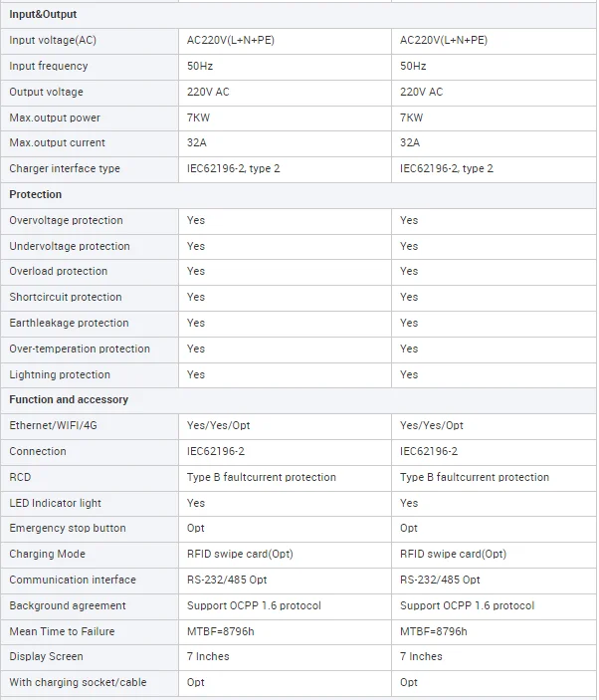Select the Earthleakage protection label
This screenshot has width=599, height=700.
69,324
